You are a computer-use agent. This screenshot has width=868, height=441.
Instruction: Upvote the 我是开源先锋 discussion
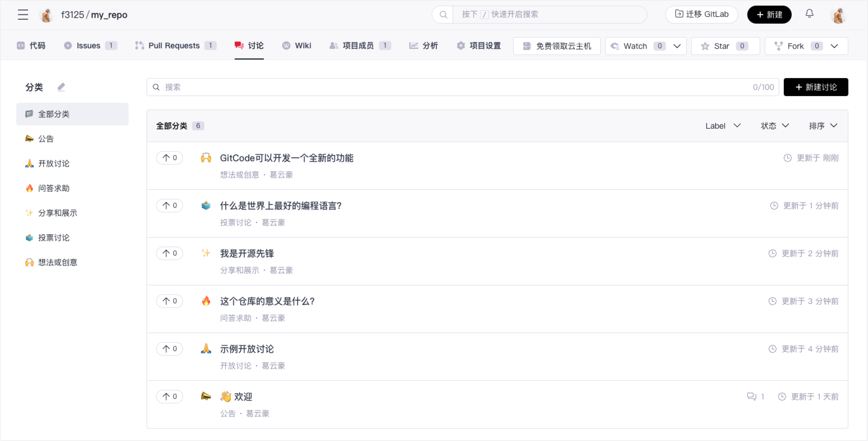click(x=170, y=253)
